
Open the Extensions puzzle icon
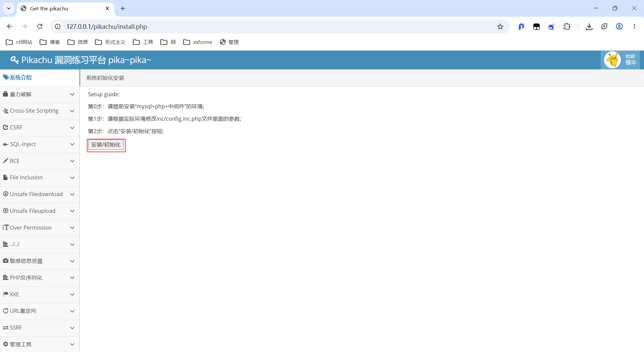(567, 26)
